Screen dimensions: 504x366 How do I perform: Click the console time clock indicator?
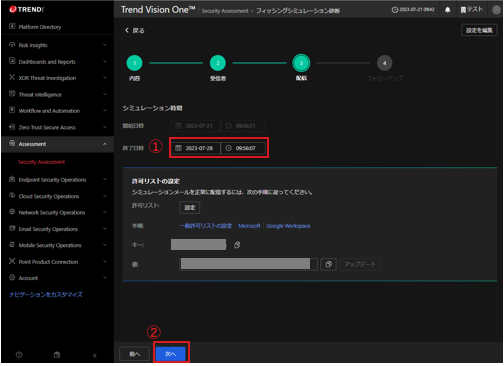click(413, 10)
